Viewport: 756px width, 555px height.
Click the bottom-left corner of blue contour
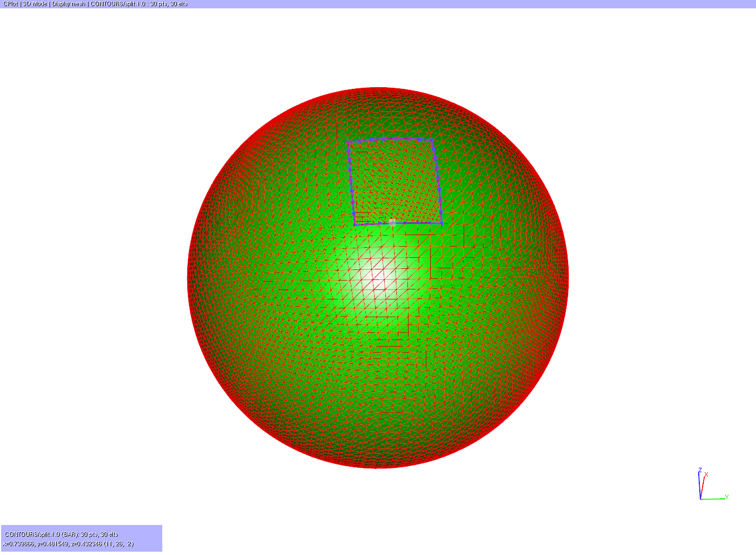(355, 224)
